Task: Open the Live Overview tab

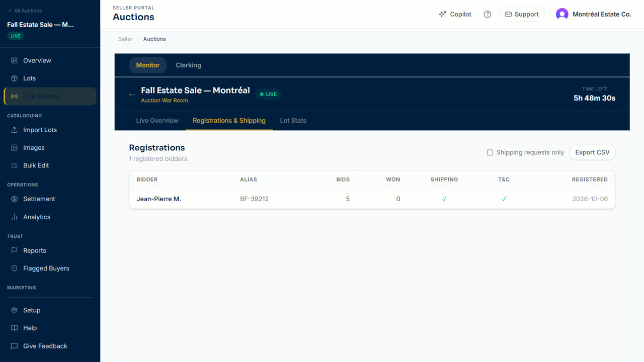Action: tap(157, 121)
